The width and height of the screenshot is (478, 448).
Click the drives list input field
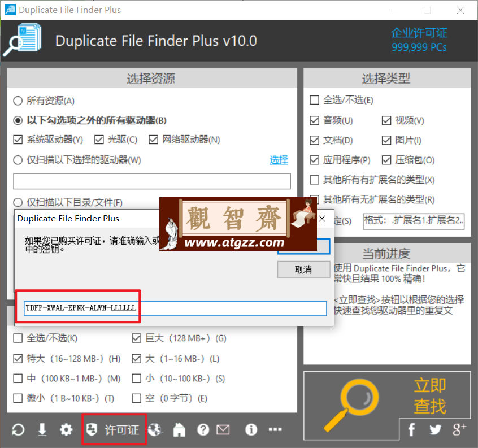point(152,181)
